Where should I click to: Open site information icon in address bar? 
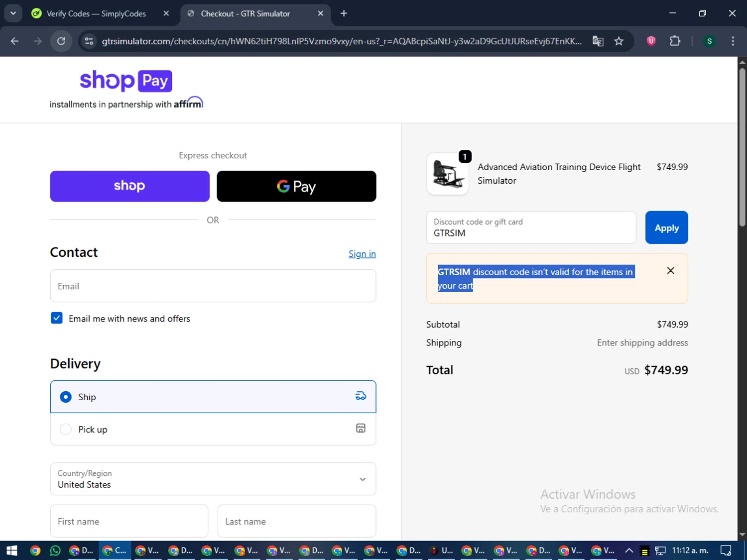tap(89, 41)
